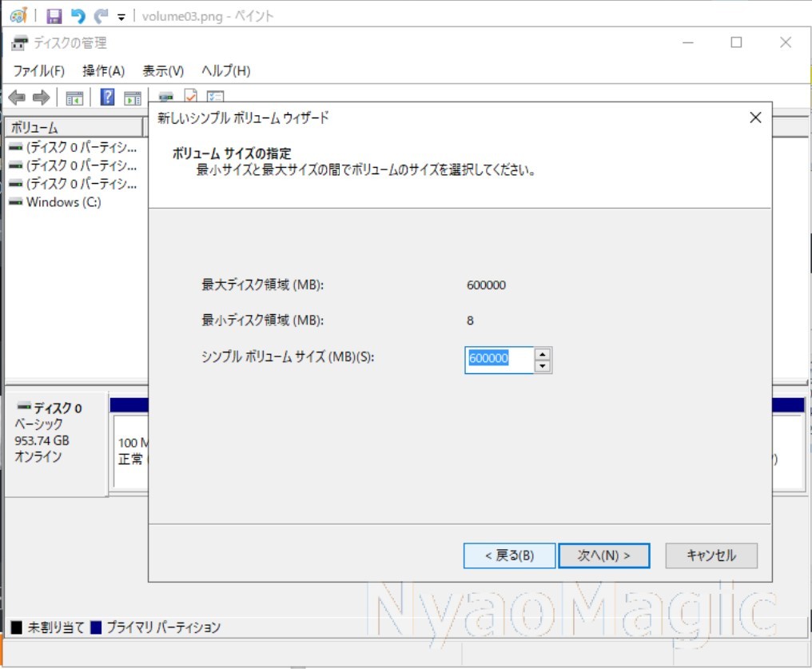Open the ファイル(F) menu
812x669 pixels.
point(39,70)
